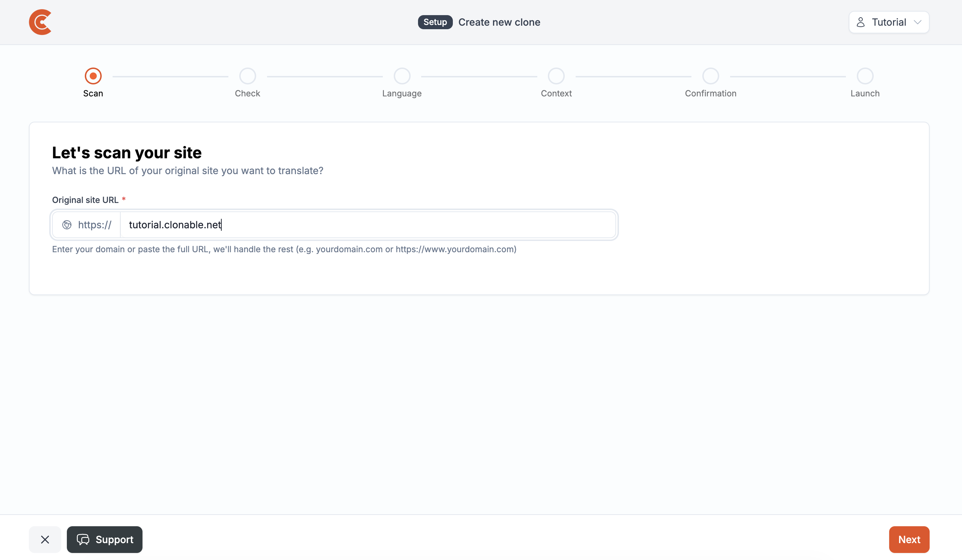The image size is (962, 560).
Task: Click the https:// prefix box
Action: tap(86, 225)
